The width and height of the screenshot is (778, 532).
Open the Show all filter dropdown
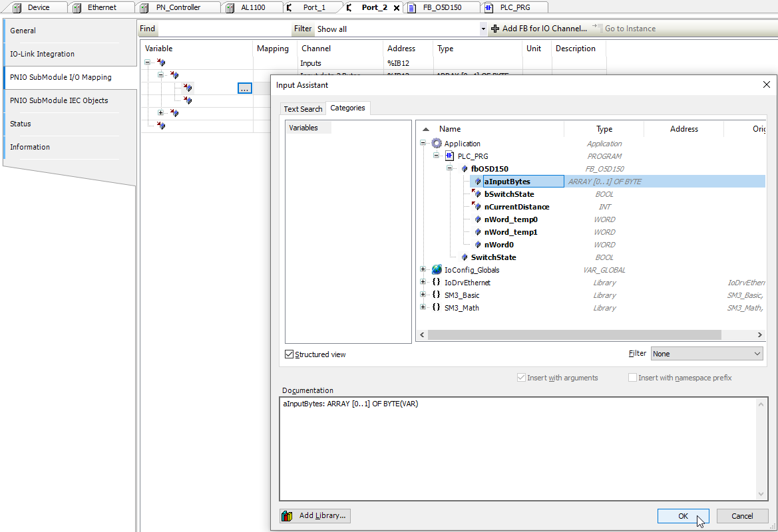tap(483, 29)
